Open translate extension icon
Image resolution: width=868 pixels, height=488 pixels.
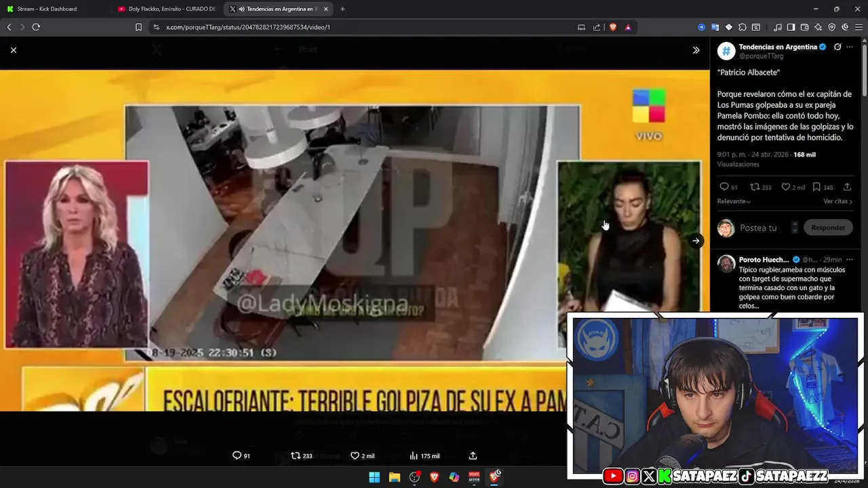pos(715,27)
